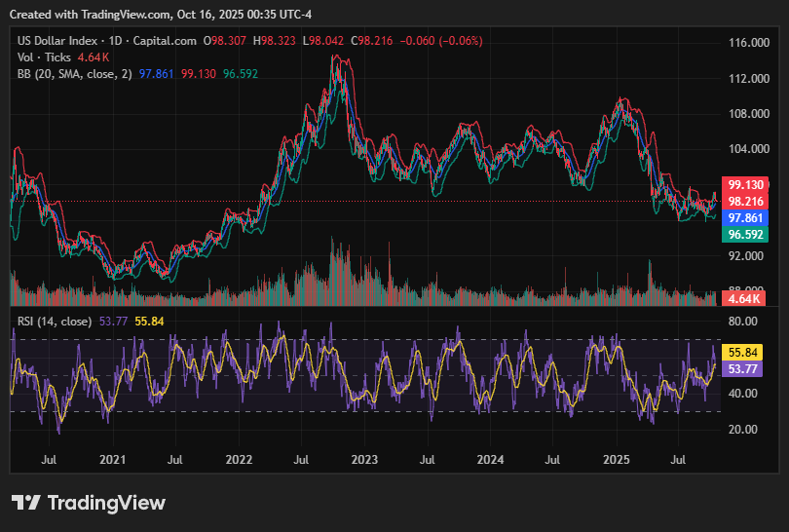Click the TradingView wordmark text
789x532 pixels.
[106, 503]
